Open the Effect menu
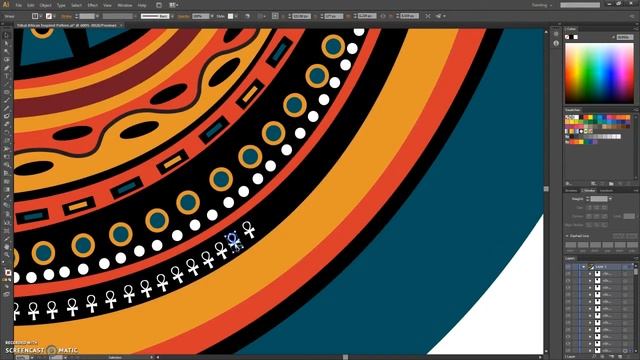Screen dimensions: 640x360 (x=93, y=5)
